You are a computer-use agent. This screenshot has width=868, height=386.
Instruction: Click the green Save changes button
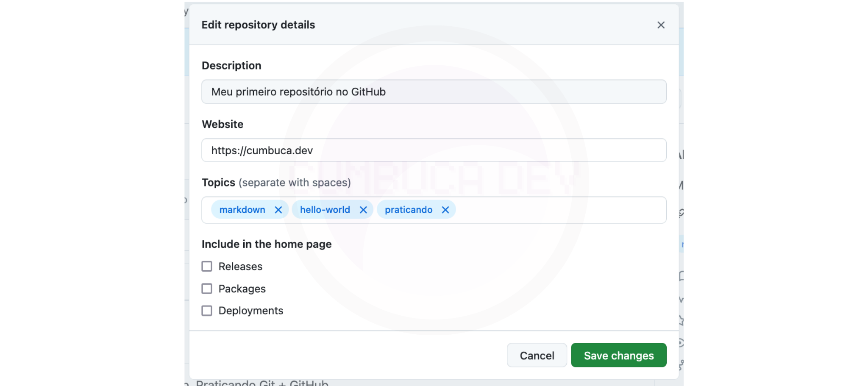pos(618,355)
